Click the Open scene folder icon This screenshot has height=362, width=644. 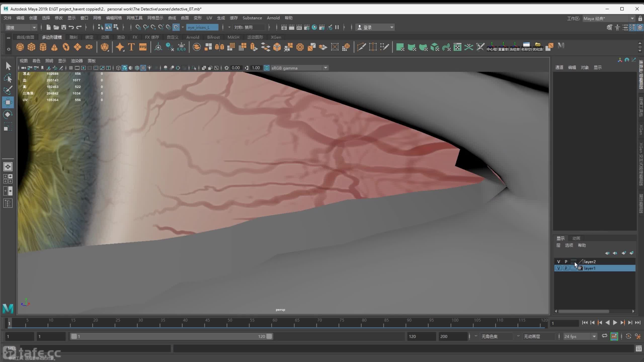coord(56,27)
